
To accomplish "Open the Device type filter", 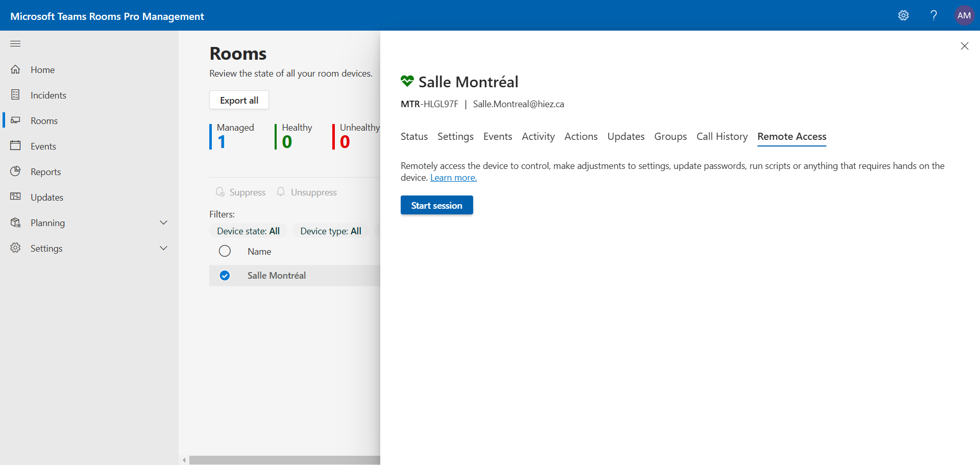I will (x=331, y=231).
